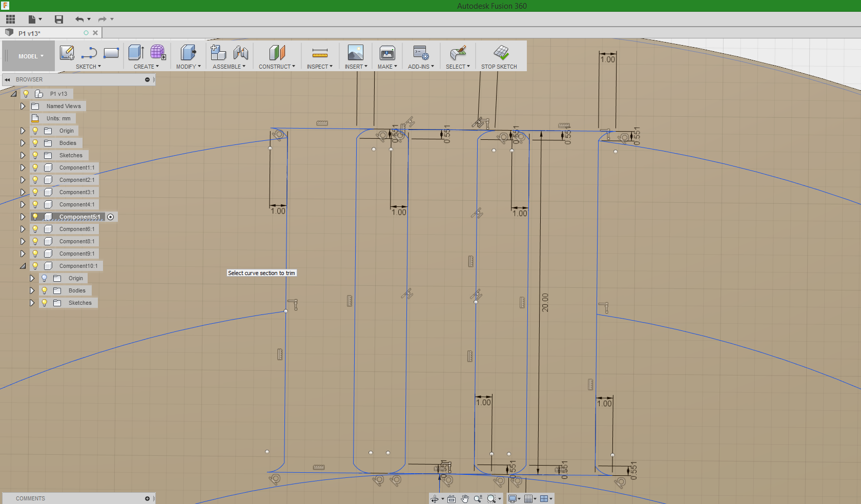The height and width of the screenshot is (504, 861).
Task: Select the Create Sketch tool icon
Action: (x=67, y=53)
